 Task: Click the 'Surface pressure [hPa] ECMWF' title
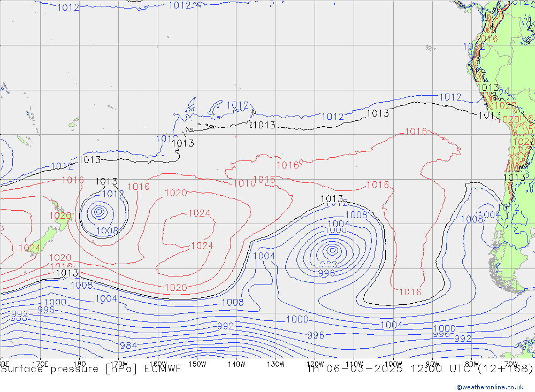pyautogui.click(x=91, y=369)
